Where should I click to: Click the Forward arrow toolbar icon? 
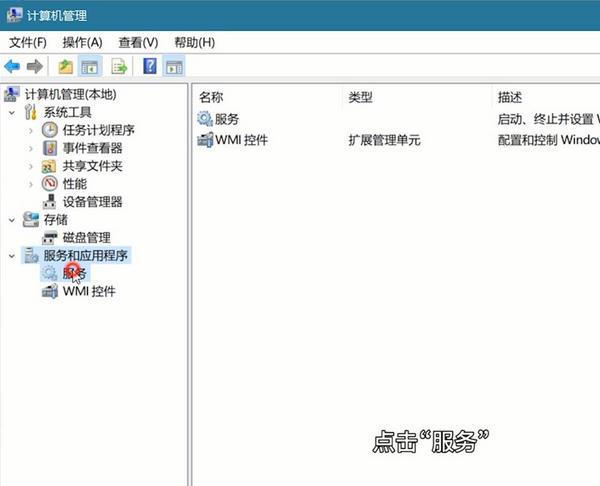tap(34, 67)
